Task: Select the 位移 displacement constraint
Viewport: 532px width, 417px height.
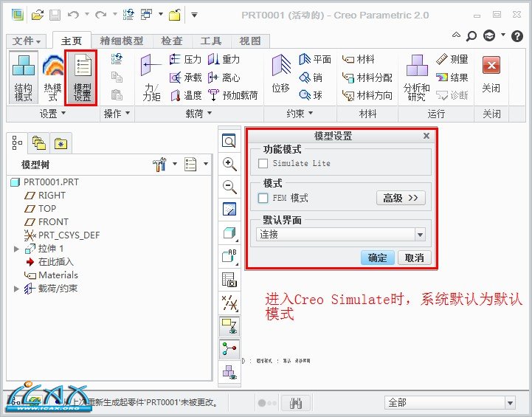Action: tap(281, 75)
